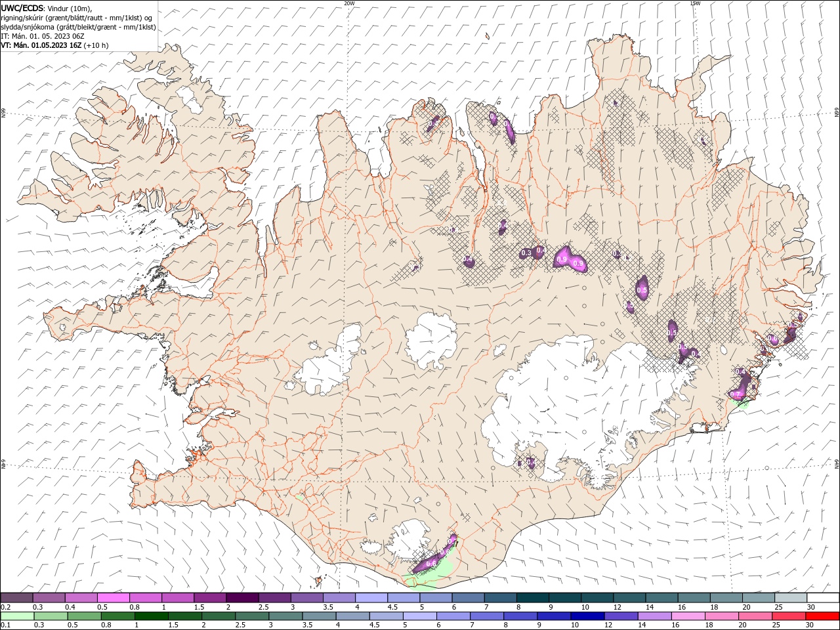Viewport: 840px width, 630px height.
Task: Click the 'UWC/ECDS' title text
Action: click(22, 7)
